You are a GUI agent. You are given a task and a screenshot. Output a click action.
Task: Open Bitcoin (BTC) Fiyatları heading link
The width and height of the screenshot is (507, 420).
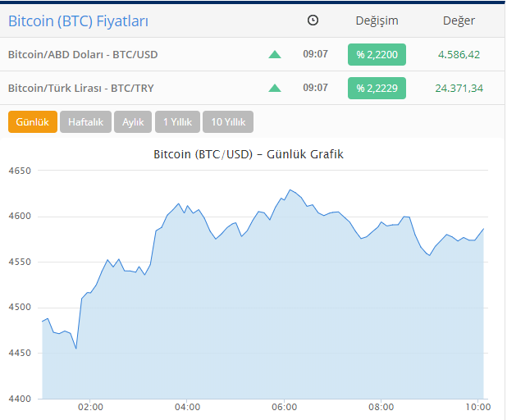pos(78,21)
